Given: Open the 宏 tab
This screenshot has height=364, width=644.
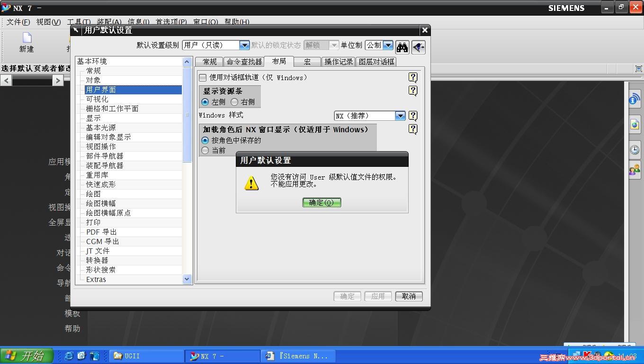Looking at the screenshot, I should click(x=307, y=62).
